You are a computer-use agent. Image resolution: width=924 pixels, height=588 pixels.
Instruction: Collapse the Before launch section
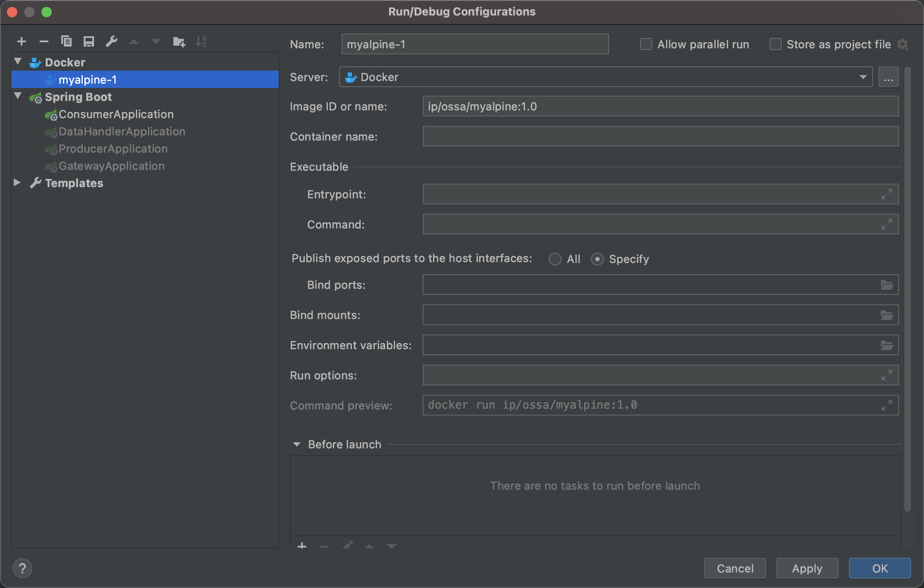pyautogui.click(x=297, y=444)
